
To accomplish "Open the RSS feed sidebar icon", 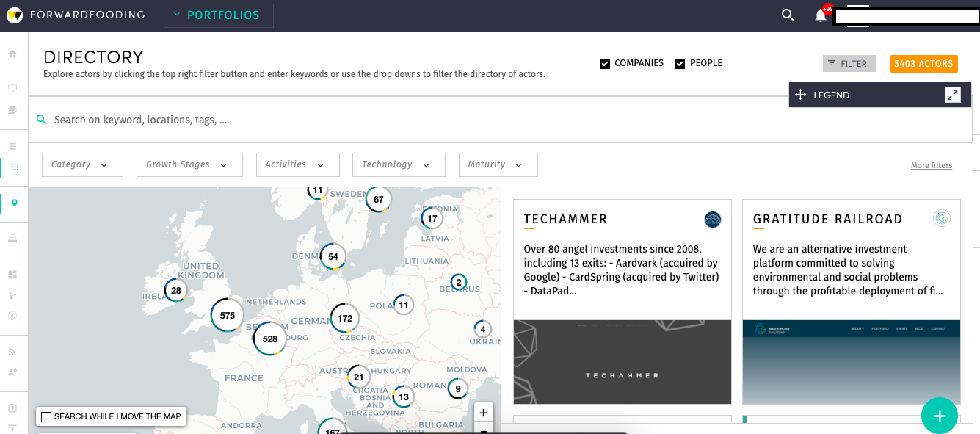I will pyautogui.click(x=12, y=352).
